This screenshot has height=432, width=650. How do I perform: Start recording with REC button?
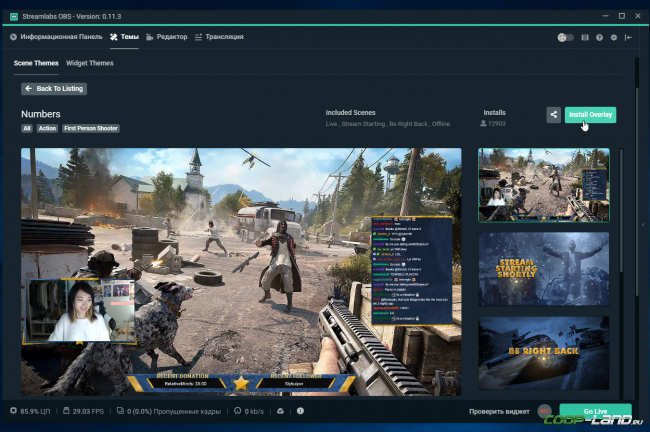pos(545,411)
